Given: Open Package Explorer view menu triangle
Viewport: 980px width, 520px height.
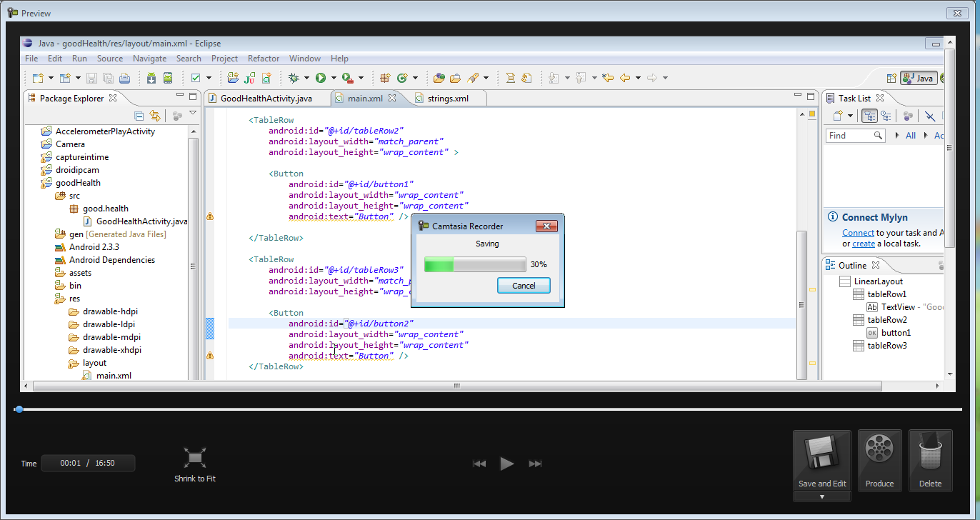Looking at the screenshot, I should [x=193, y=113].
